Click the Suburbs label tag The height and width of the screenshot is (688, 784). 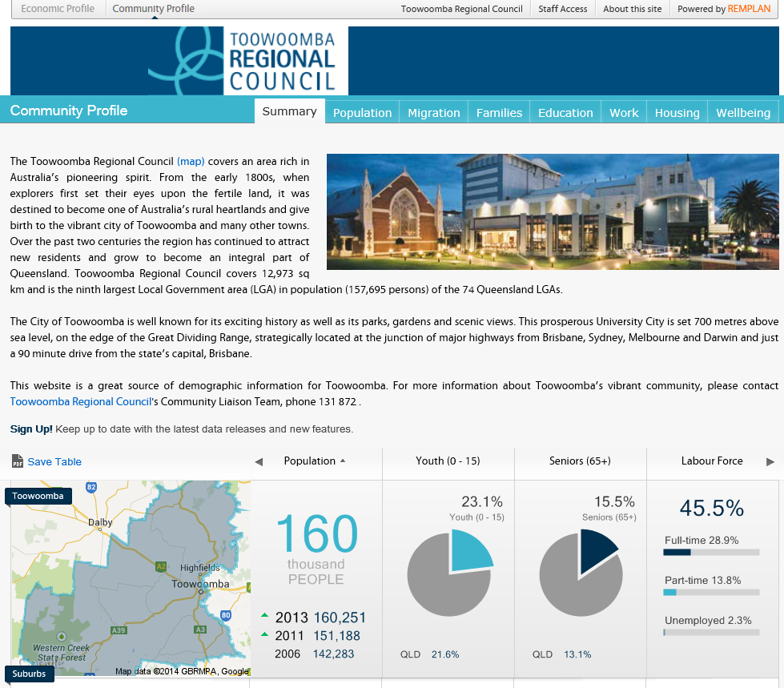(29, 674)
